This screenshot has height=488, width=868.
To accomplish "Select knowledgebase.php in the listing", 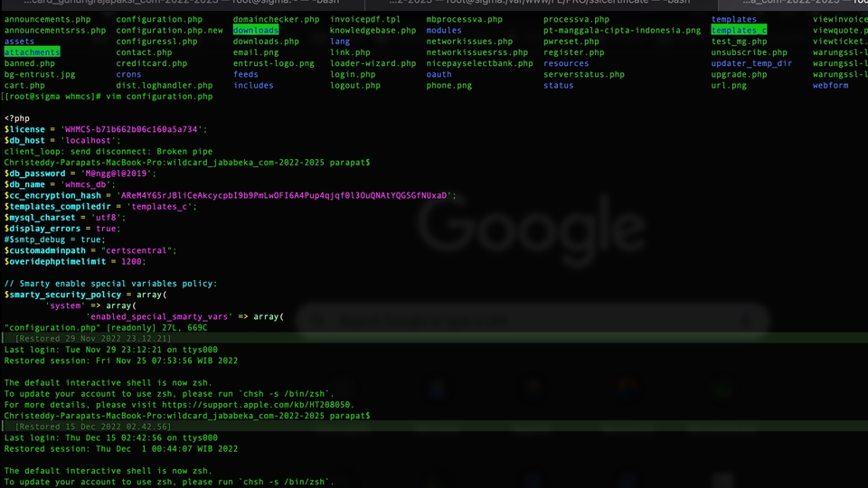I will 373,31.
